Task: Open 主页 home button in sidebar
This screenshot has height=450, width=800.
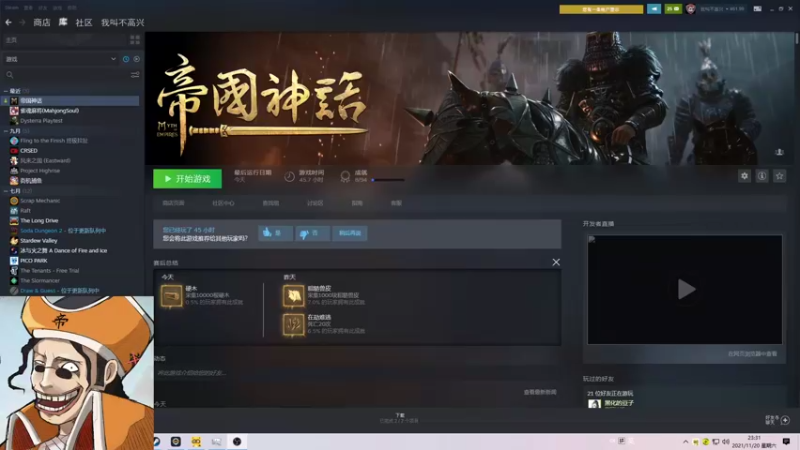Action: (64, 40)
